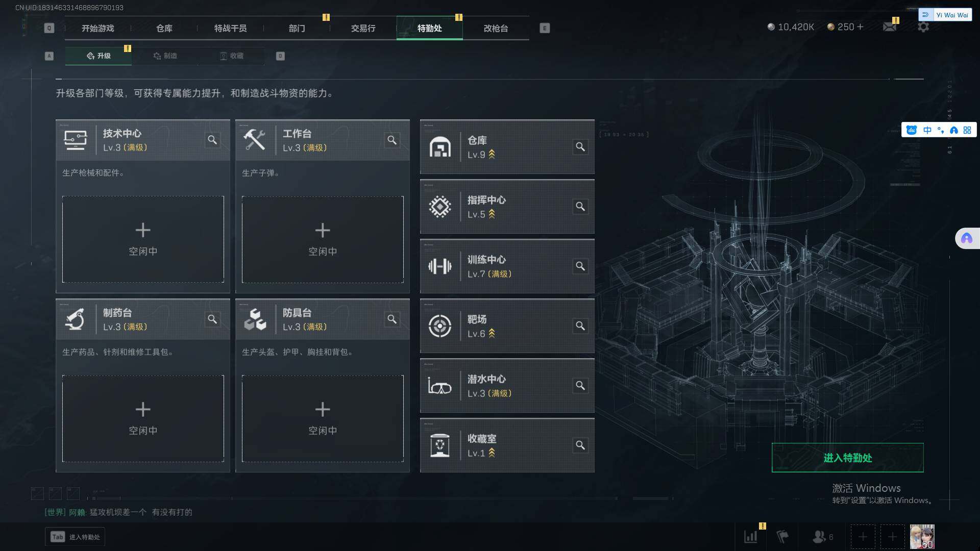Click the 开始游戏 tab

tap(98, 28)
